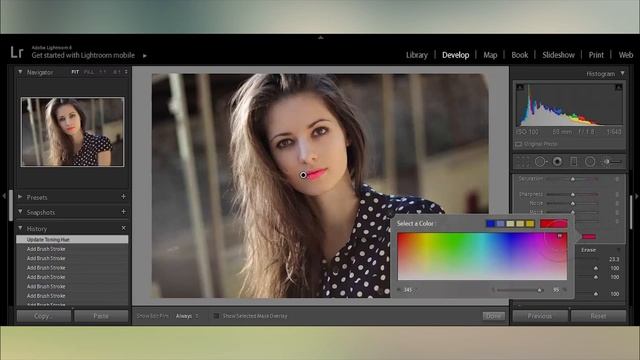Adjust the Sharpness slider

572,194
